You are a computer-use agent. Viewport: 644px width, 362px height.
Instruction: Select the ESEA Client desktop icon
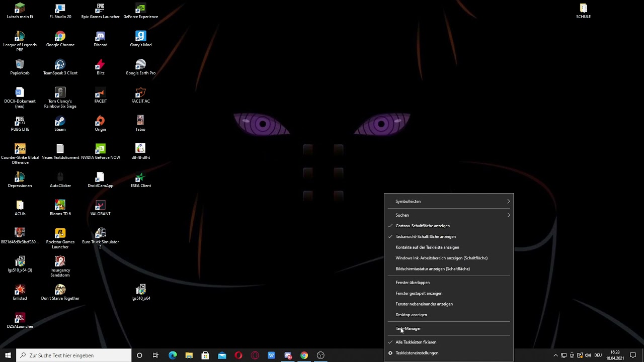coord(140,180)
